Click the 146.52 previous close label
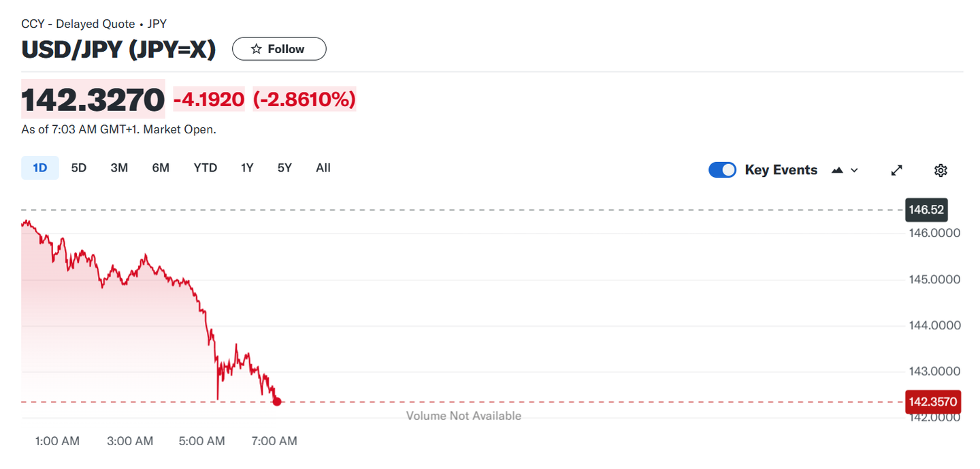Viewport: 980px width, 469px height. click(x=926, y=210)
